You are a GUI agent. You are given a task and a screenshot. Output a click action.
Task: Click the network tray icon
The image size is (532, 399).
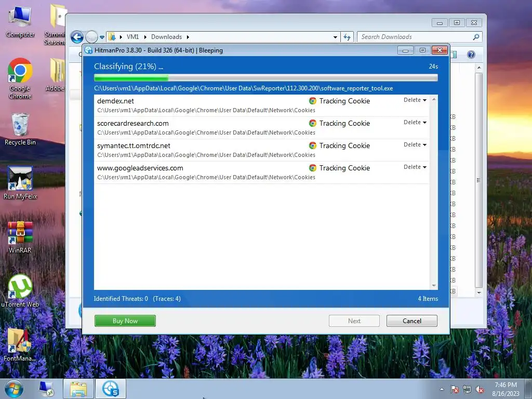click(x=467, y=389)
